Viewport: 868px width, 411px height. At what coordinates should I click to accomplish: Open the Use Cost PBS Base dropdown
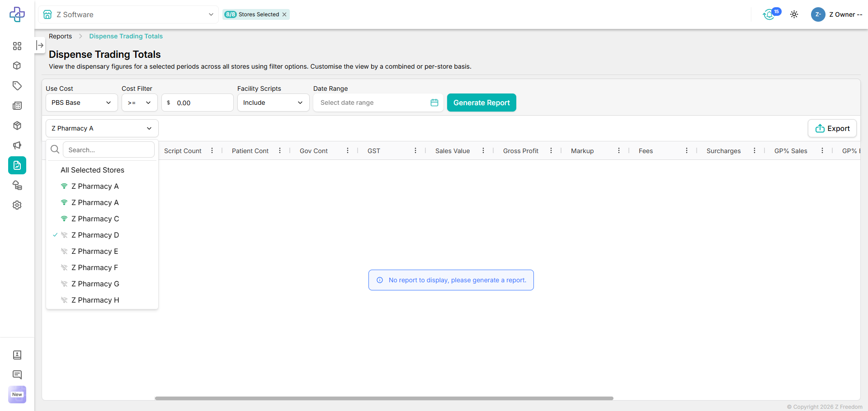click(x=81, y=103)
